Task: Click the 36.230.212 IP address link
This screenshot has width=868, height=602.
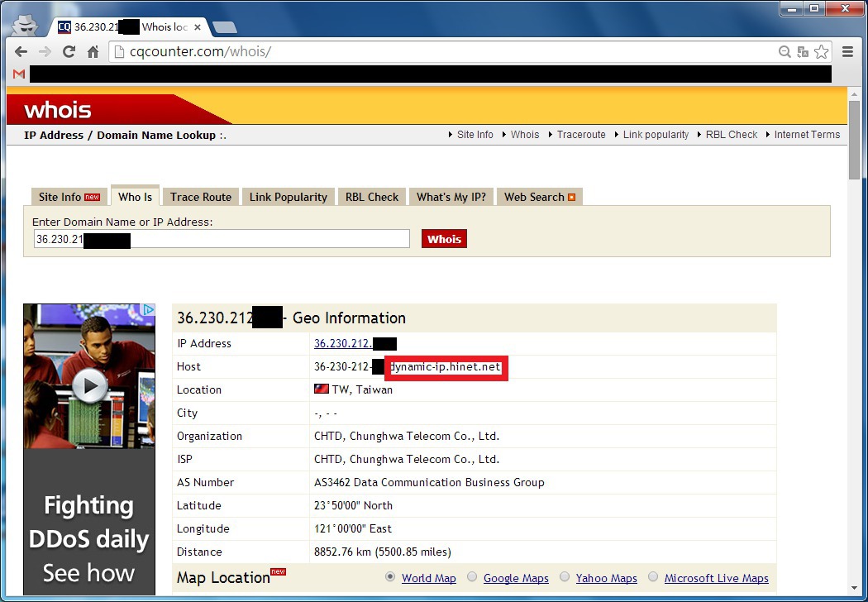Action: [x=343, y=343]
